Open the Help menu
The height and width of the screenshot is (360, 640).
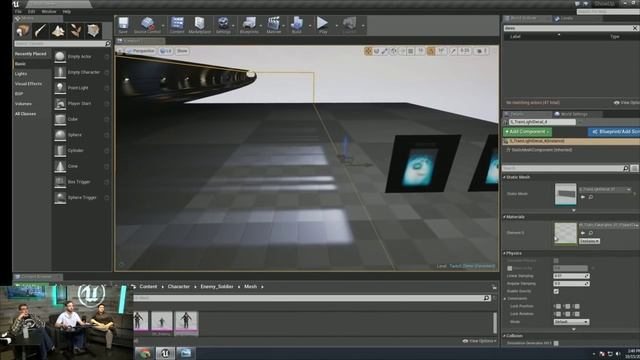tap(67, 11)
